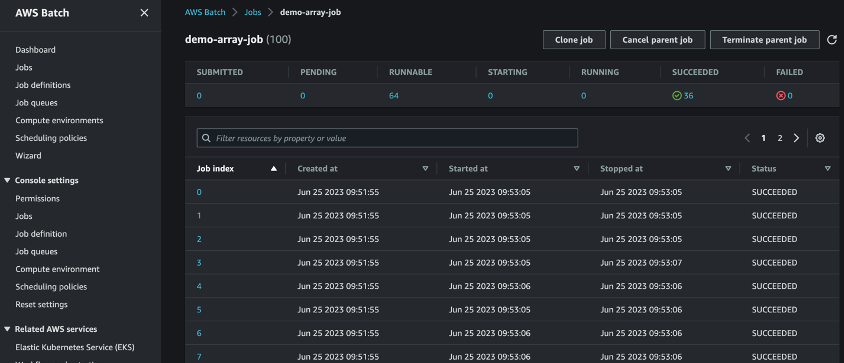View RUNNABLE jobs count 64
The height and width of the screenshot is (363, 844).
(x=394, y=96)
